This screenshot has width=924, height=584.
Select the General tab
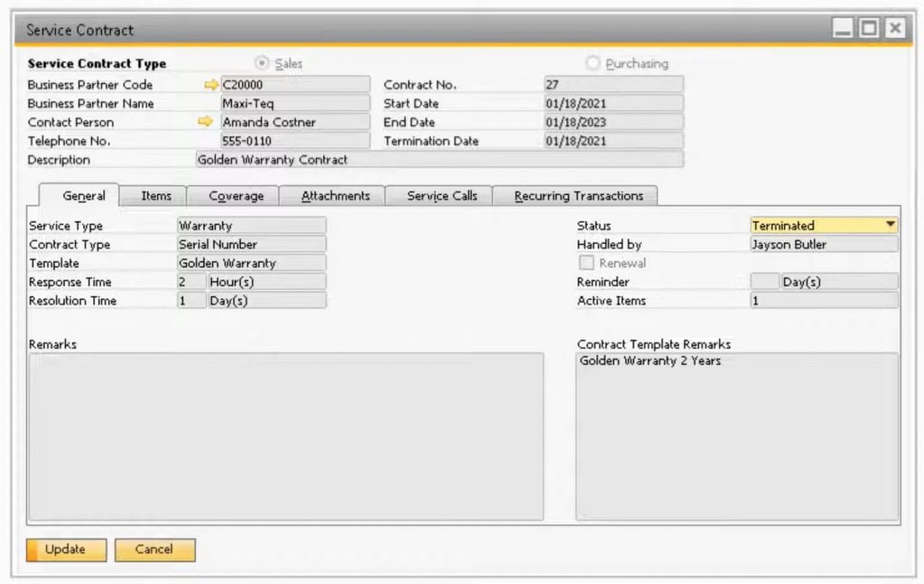(82, 195)
